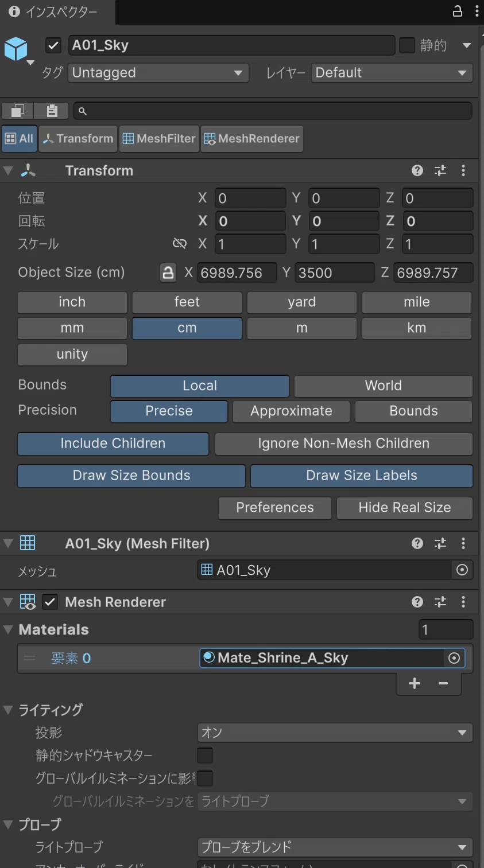Click the Inspector lock icon
This screenshot has height=868, width=484.
457,11
